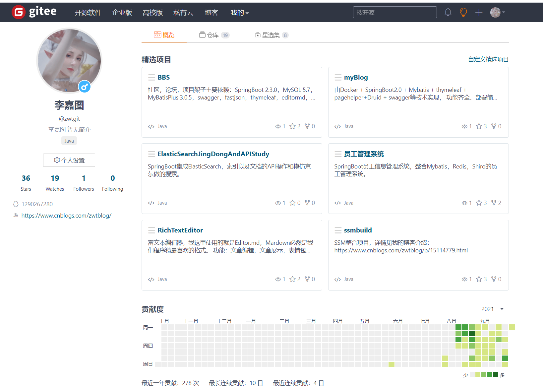This screenshot has height=392, width=543.
Task: Open the ElasticSearchJingDongAndAPIStudy project link
Action: [213, 154]
